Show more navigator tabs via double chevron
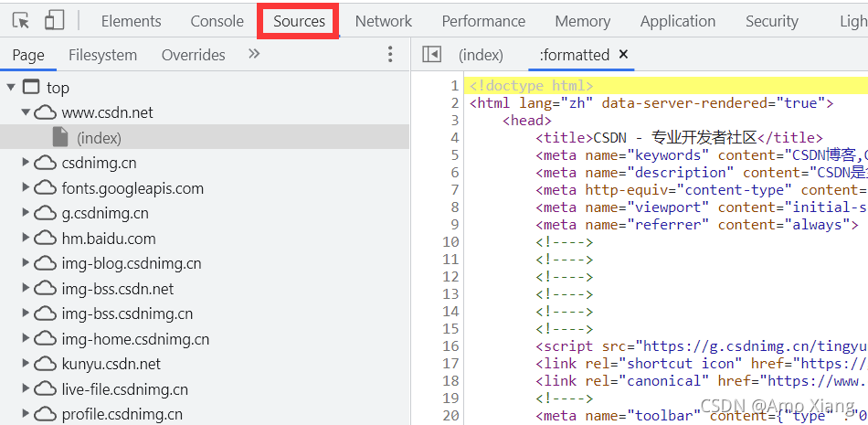Viewport: 868px width, 425px height. pos(254,54)
